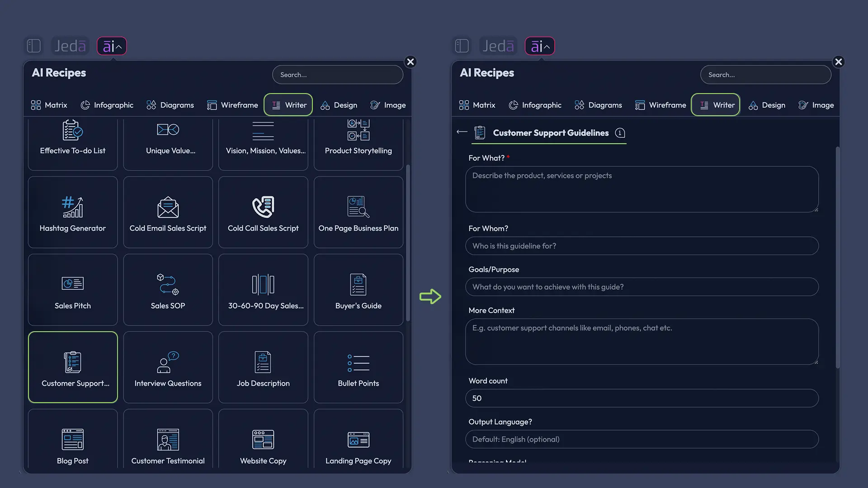The width and height of the screenshot is (868, 488).
Task: Focus the For Whom input field
Action: tap(642, 246)
